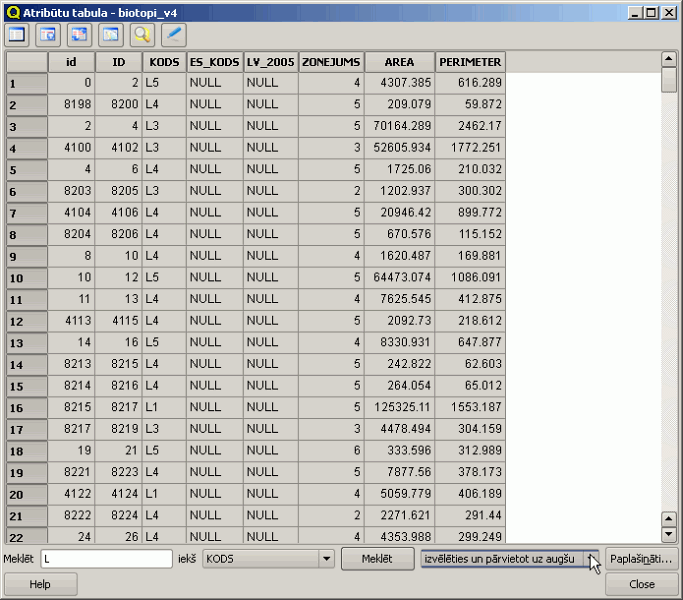Click the Meklēt search button
Viewport: 683px width, 600px height.
[x=377, y=559]
